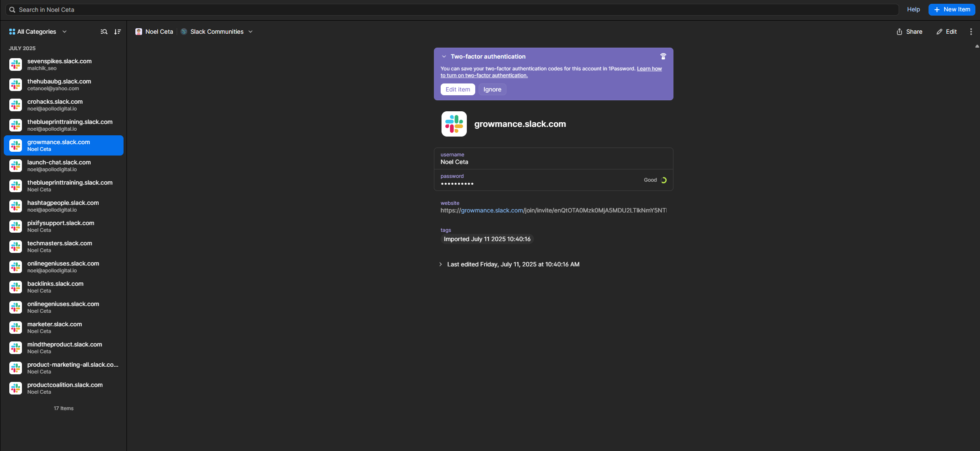Image resolution: width=980 pixels, height=451 pixels.
Task: Select pixifysupport.slack.com entry text
Action: click(61, 223)
